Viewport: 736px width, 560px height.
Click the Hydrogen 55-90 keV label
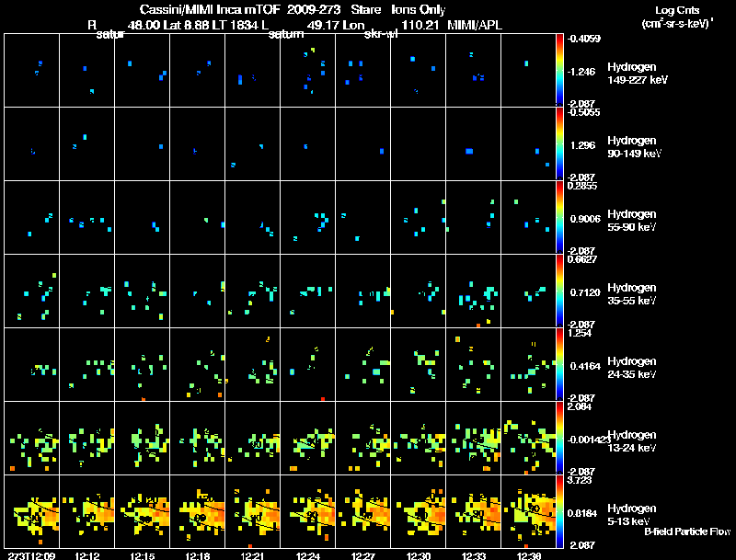click(632, 221)
